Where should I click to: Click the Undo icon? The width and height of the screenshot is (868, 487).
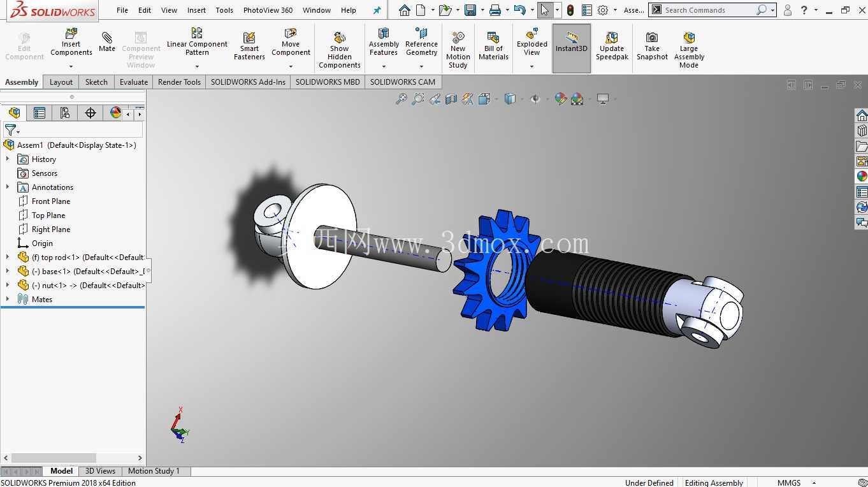click(519, 10)
